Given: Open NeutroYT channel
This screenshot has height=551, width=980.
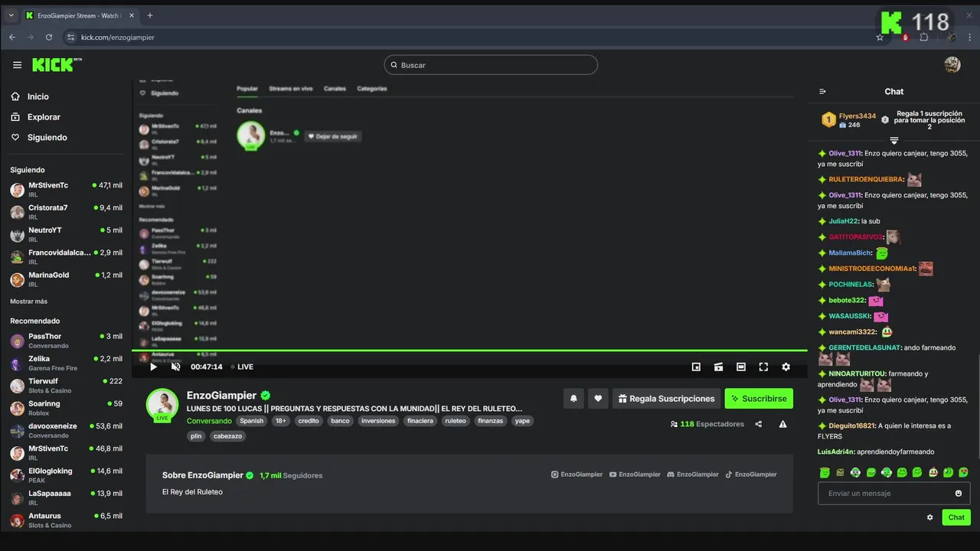Looking at the screenshot, I should [x=67, y=234].
